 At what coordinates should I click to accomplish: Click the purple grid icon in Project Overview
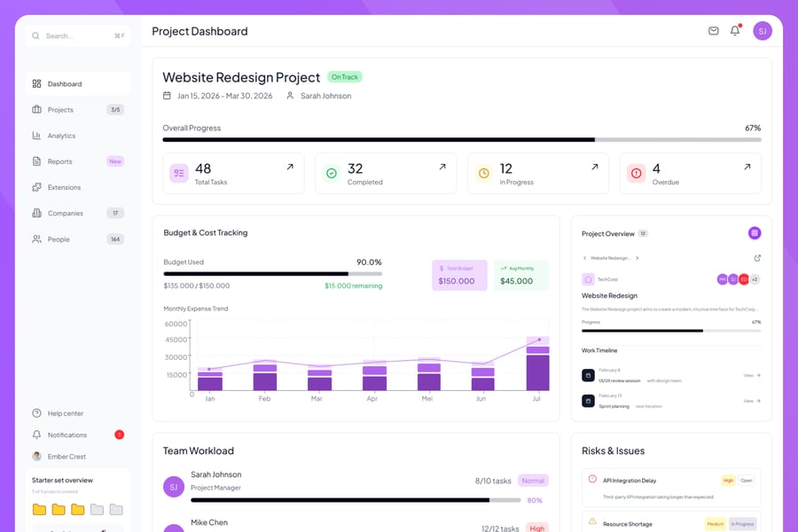755,233
